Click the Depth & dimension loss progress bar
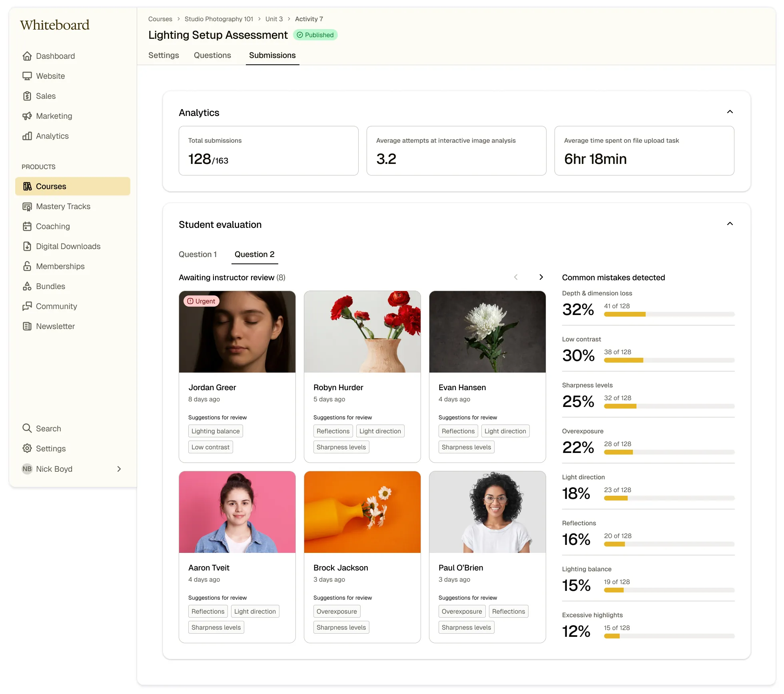The width and height of the screenshot is (784, 694). point(669,314)
